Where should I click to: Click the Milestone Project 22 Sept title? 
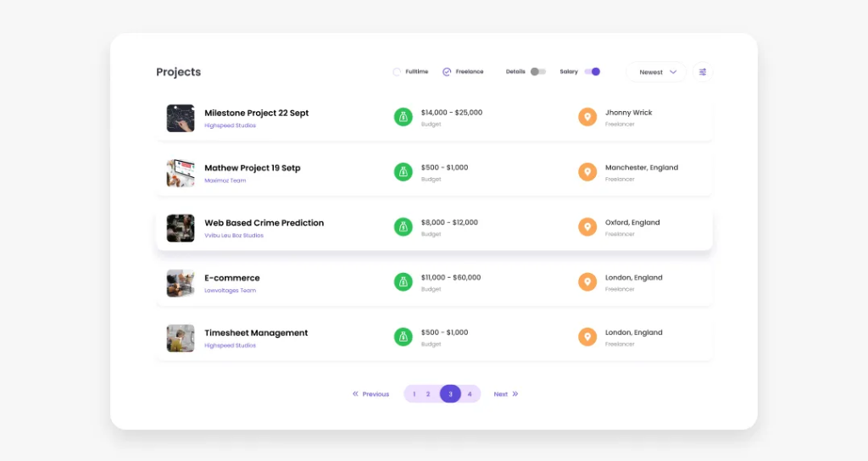(256, 113)
